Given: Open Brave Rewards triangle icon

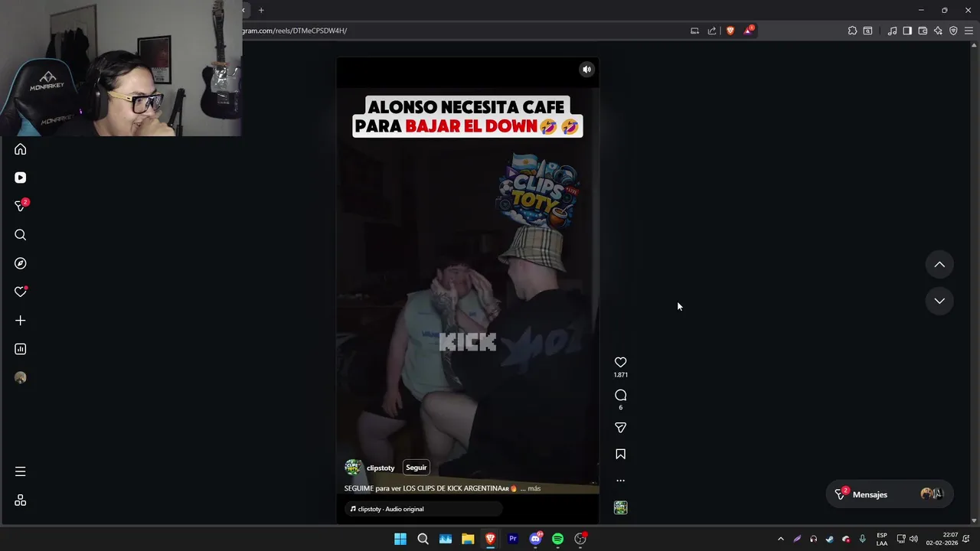Looking at the screenshot, I should pyautogui.click(x=748, y=31).
